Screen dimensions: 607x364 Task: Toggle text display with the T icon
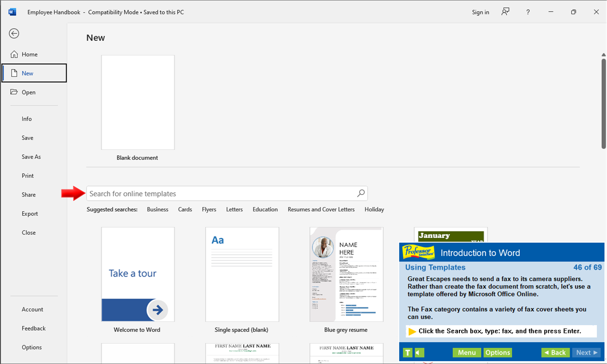coord(407,352)
